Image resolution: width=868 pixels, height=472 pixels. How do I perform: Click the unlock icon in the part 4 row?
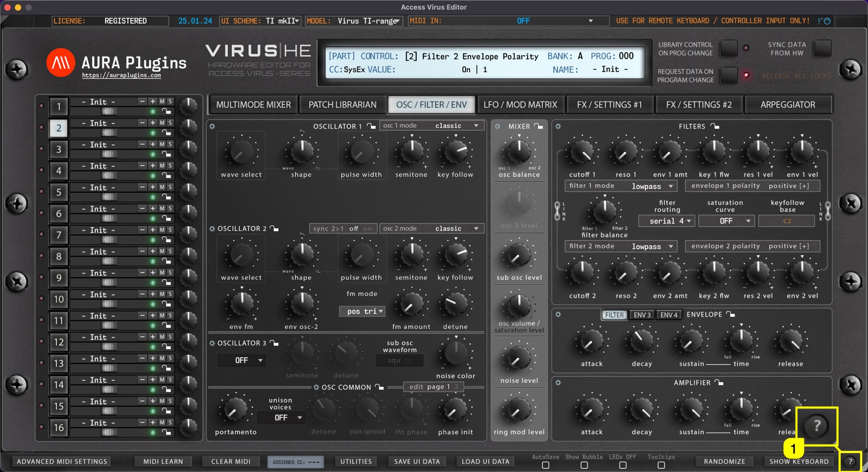click(166, 176)
